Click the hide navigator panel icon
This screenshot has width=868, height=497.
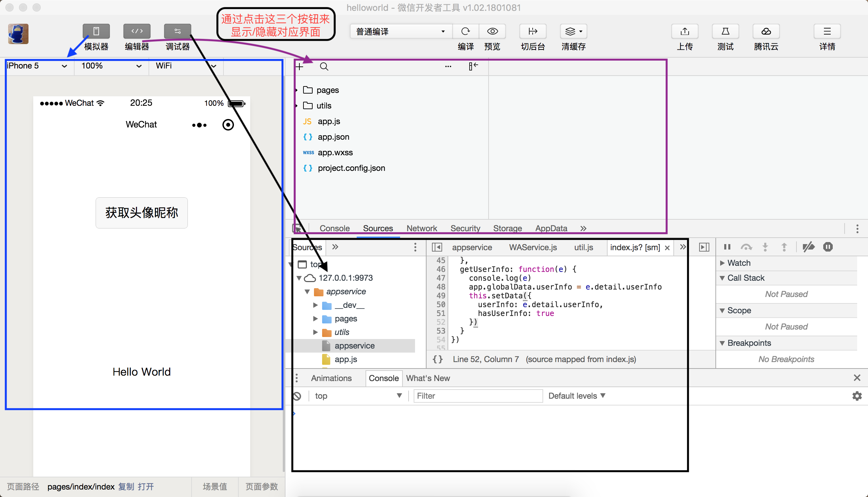437,247
